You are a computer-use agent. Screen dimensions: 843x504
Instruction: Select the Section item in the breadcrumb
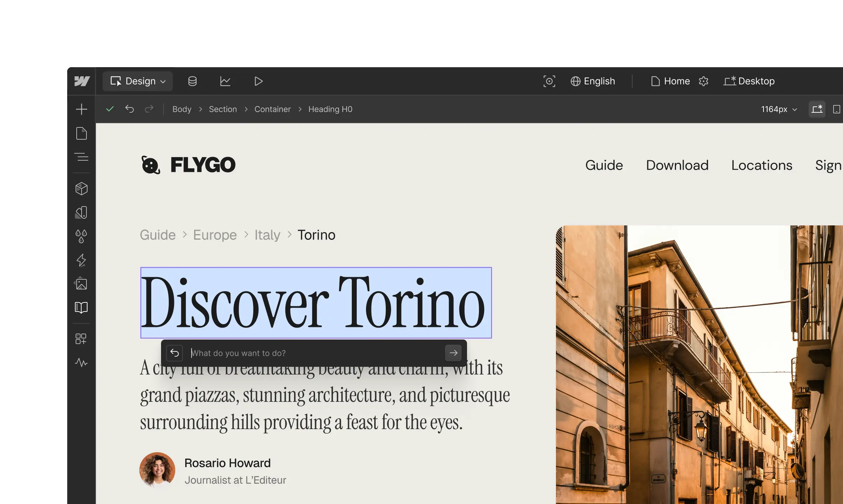click(223, 109)
